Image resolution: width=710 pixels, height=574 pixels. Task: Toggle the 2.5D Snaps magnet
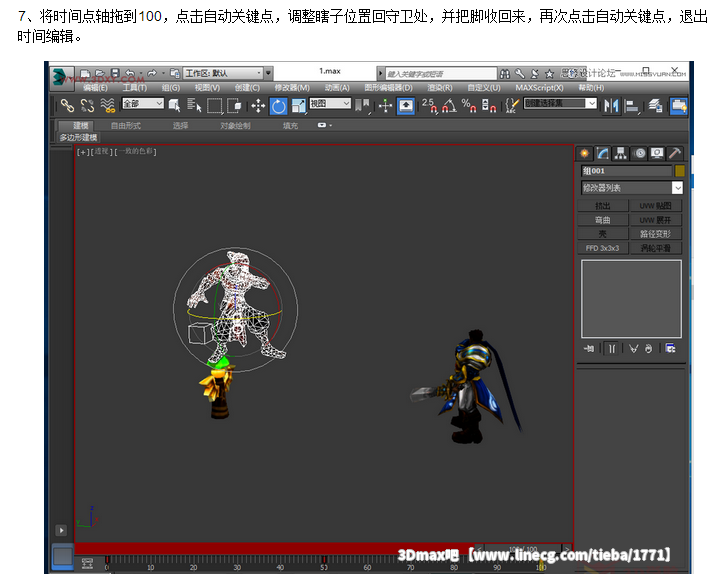[429, 105]
